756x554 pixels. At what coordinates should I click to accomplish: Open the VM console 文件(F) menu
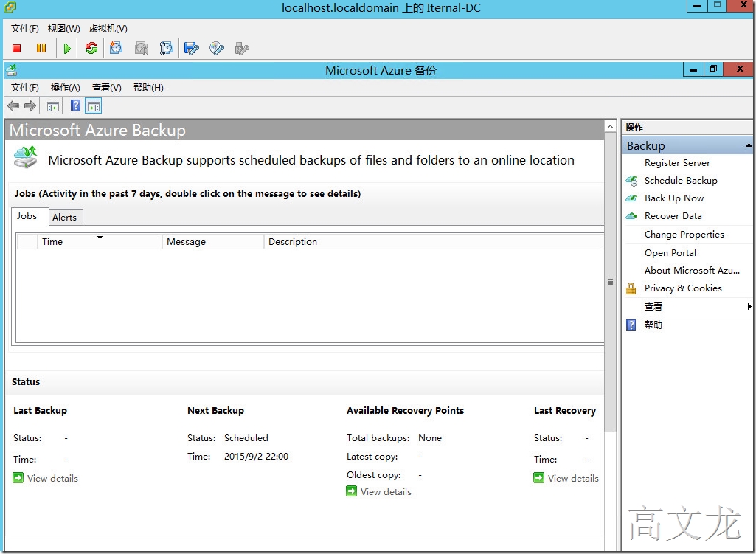coord(24,29)
